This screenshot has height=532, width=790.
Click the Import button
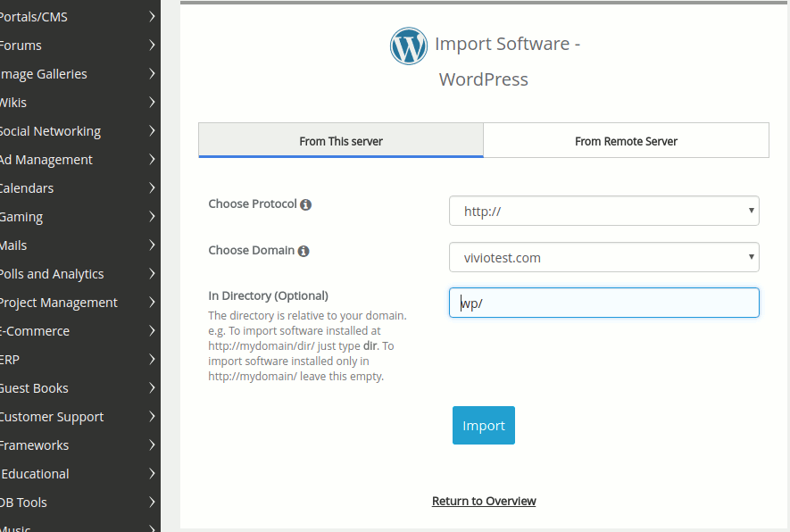pyautogui.click(x=484, y=425)
